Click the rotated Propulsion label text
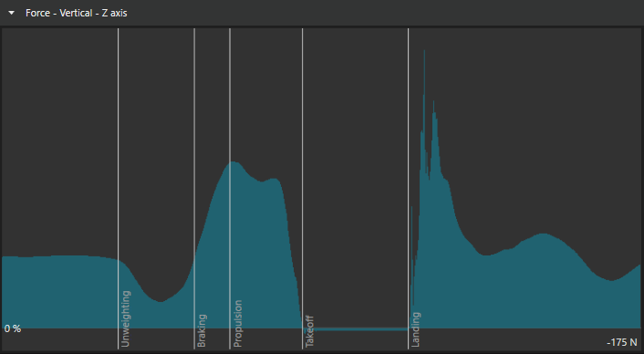Viewport: 644px width, 354px height. tap(238, 324)
